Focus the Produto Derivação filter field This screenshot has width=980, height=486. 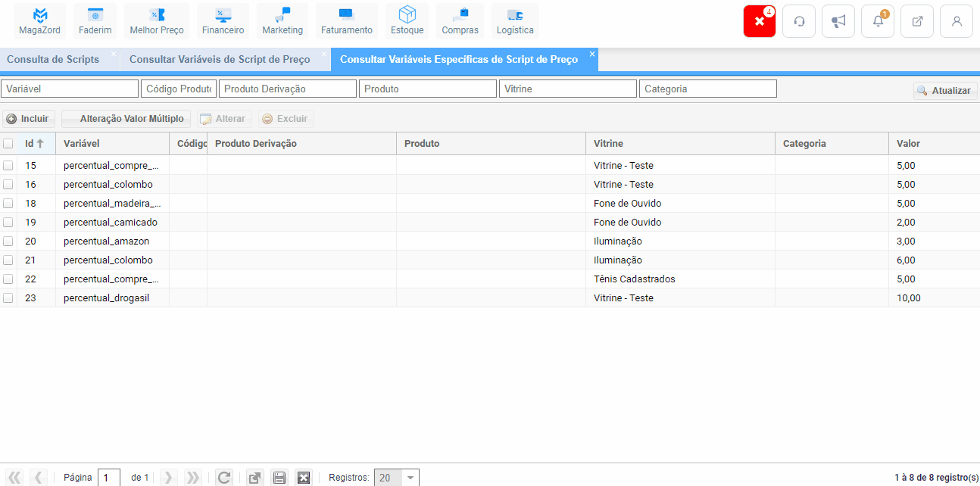(x=288, y=89)
